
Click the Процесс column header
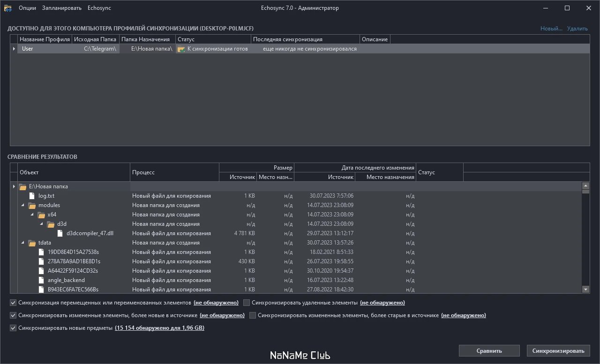point(174,172)
